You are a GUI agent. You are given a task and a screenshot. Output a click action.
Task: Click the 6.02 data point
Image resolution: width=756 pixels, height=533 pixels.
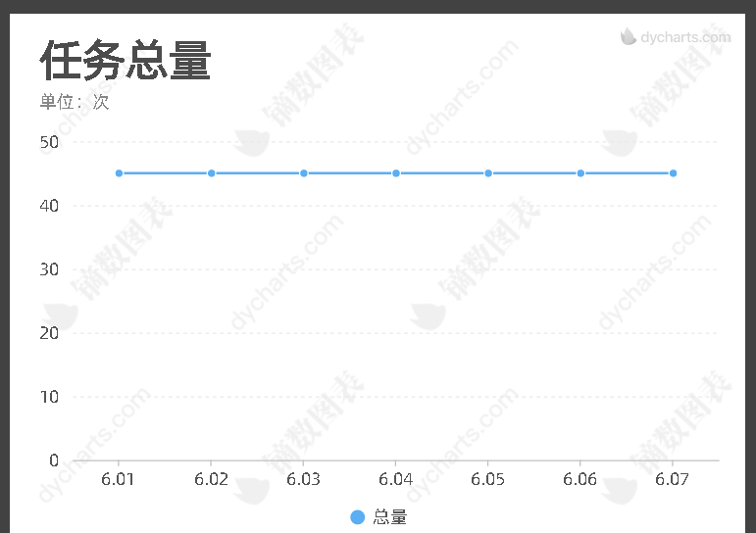211,173
